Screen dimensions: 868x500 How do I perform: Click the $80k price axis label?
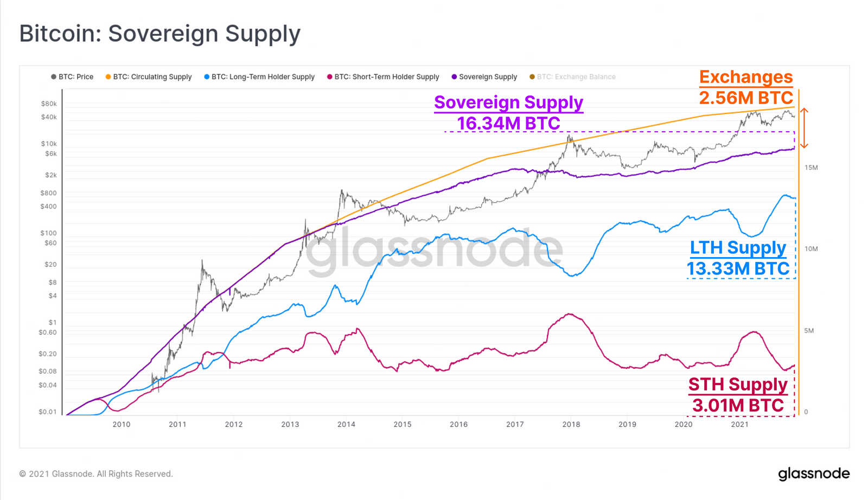pyautogui.click(x=49, y=104)
